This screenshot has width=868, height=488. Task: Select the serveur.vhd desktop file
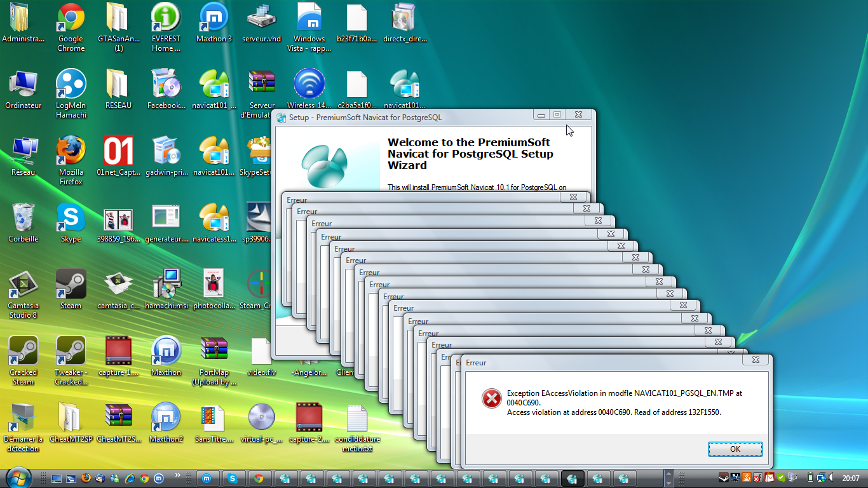pos(261,23)
